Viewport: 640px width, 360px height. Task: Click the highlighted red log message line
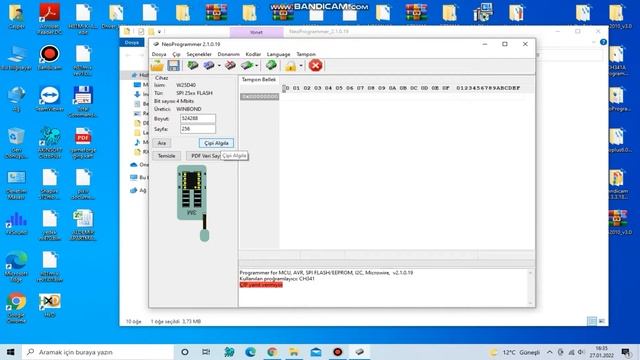point(261,285)
